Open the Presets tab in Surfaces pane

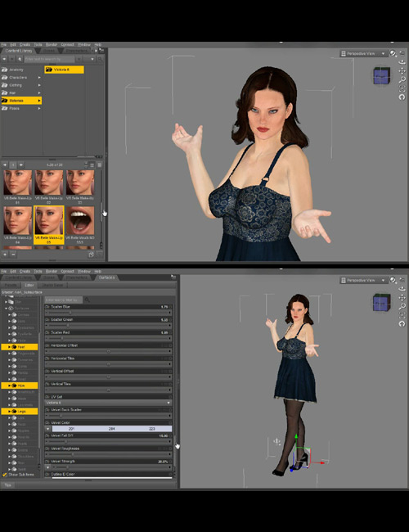point(11,285)
